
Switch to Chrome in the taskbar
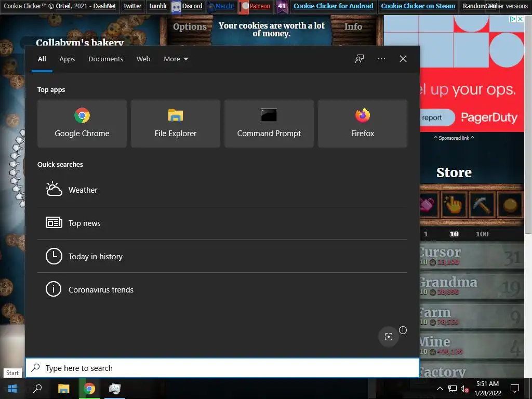[89, 389]
